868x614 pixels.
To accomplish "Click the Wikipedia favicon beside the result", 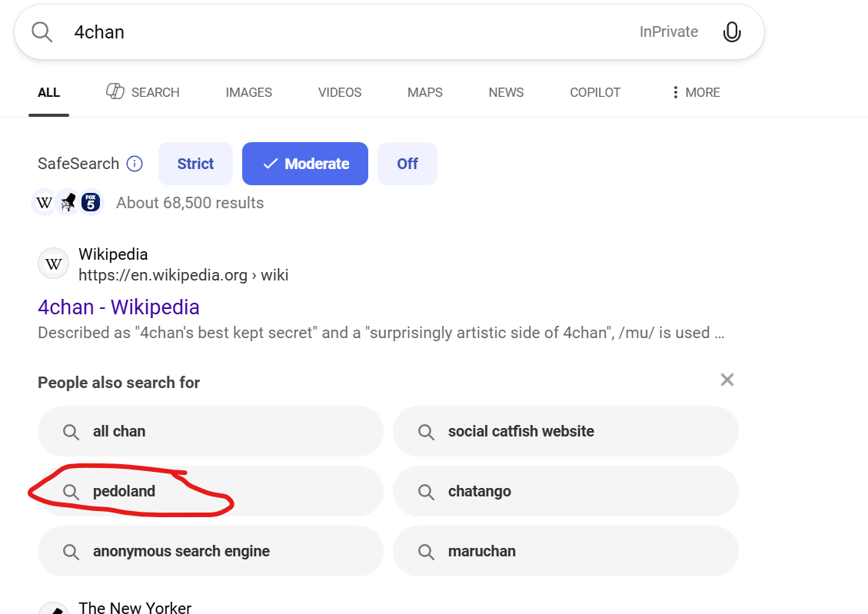I will point(53,264).
